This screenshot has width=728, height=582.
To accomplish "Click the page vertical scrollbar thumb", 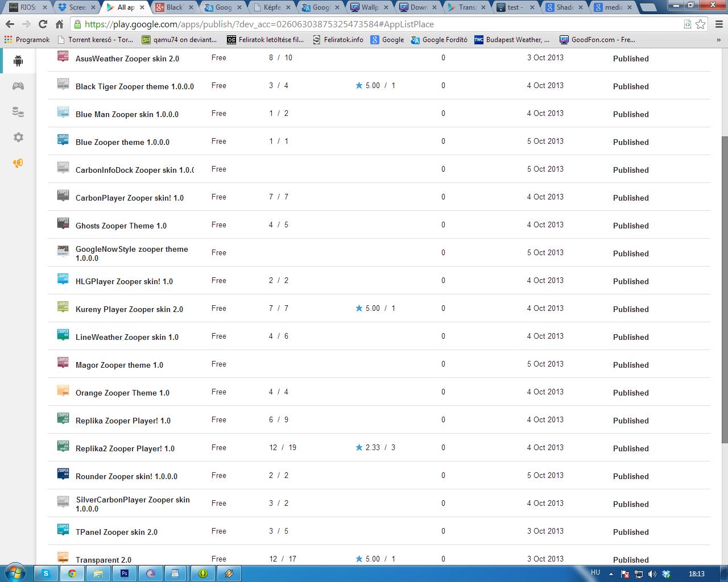I will coord(724,290).
